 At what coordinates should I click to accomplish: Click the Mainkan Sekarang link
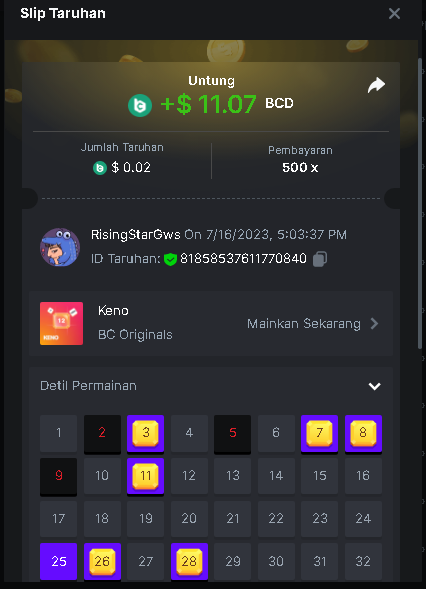pyautogui.click(x=304, y=324)
